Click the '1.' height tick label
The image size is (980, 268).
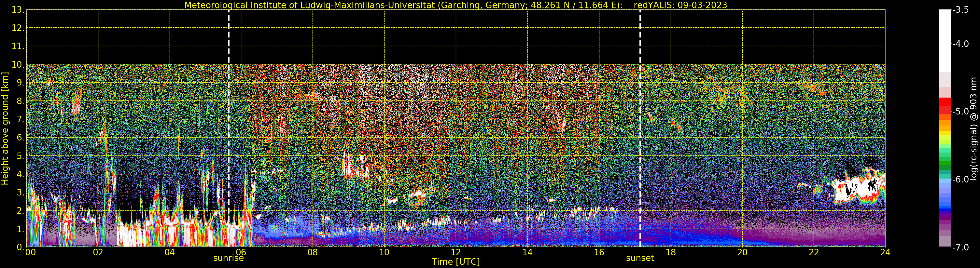(x=21, y=229)
